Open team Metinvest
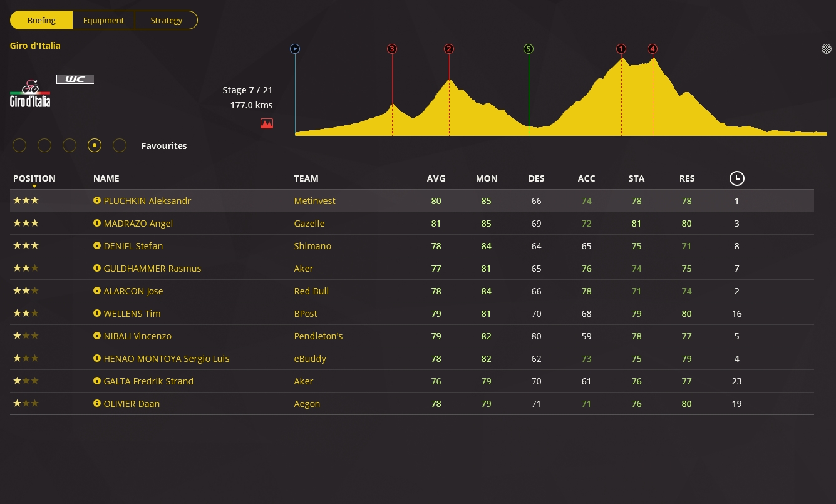The height and width of the screenshot is (504, 836). (x=315, y=201)
